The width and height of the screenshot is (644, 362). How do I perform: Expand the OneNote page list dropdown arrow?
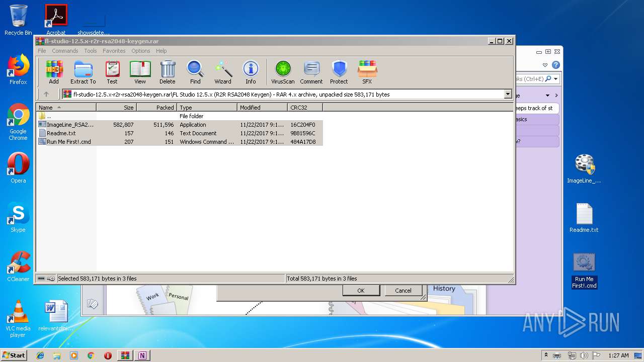click(547, 95)
